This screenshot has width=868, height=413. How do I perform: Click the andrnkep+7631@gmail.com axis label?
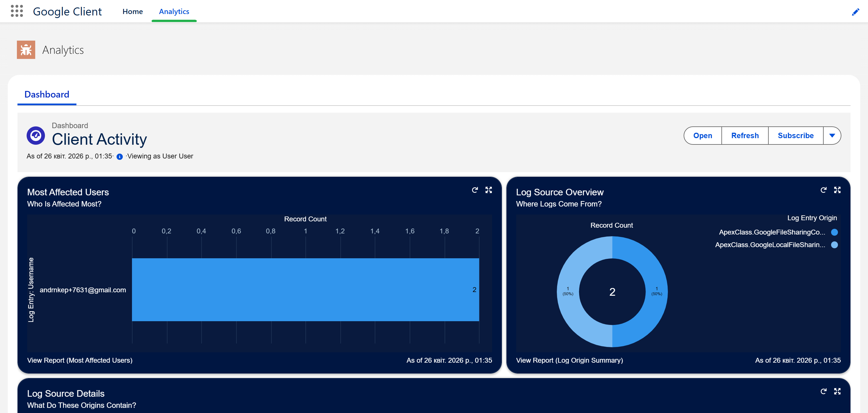pos(83,290)
